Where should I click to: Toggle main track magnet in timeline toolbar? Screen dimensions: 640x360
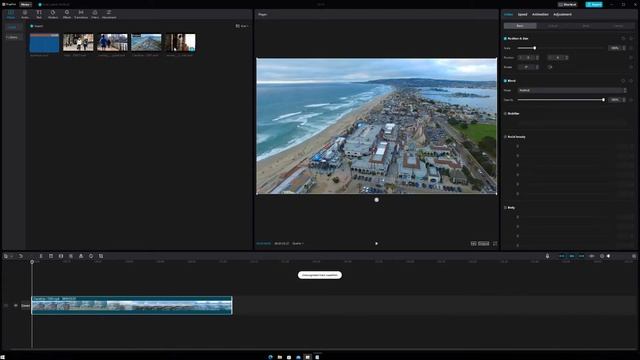pyautogui.click(x=562, y=256)
